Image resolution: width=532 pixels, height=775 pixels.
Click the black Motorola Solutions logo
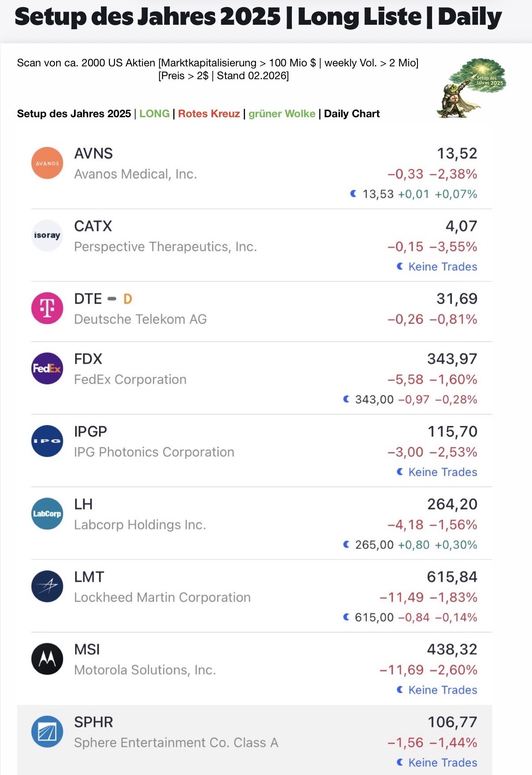[x=47, y=659]
